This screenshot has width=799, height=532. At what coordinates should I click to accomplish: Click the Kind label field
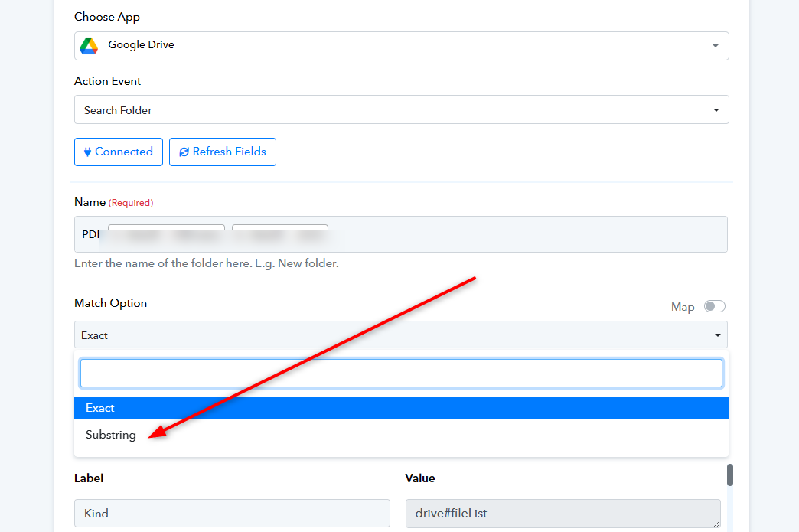tap(232, 513)
